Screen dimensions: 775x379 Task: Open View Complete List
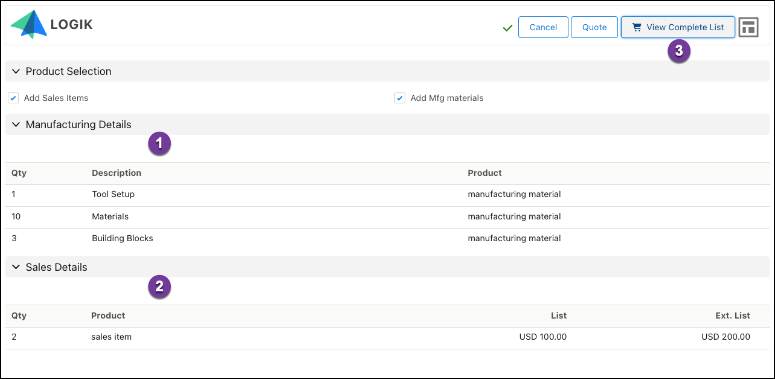click(678, 27)
